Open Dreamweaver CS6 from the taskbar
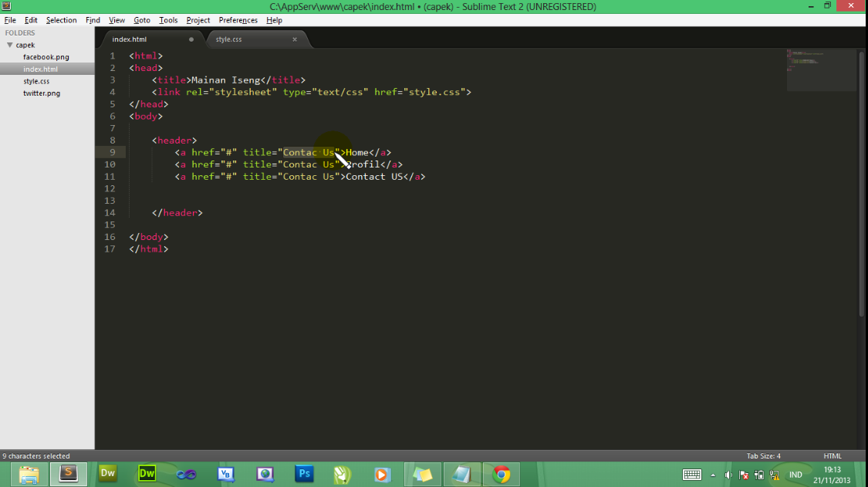The height and width of the screenshot is (487, 868). coord(147,474)
